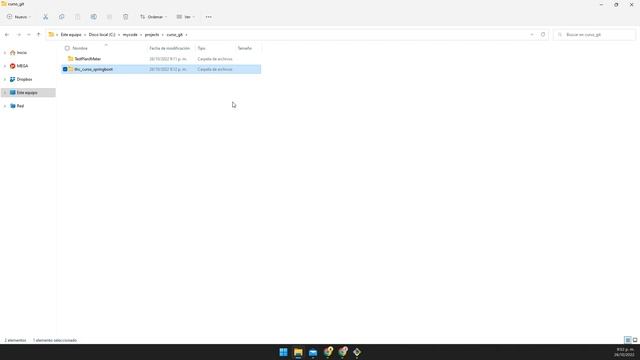The height and width of the screenshot is (360, 640).
Task: Sort by Tipo column header
Action: tap(201, 48)
